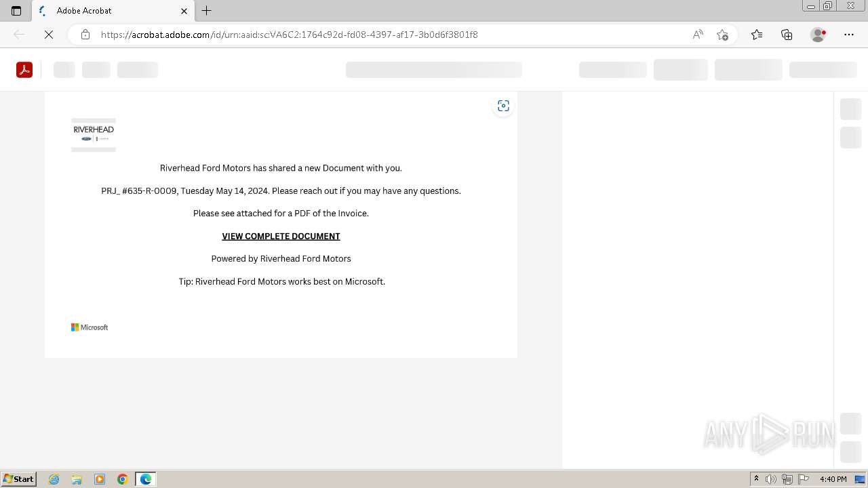Viewport: 868px width, 488px height.
Task: Open the browser profile avatar
Action: coord(818,35)
